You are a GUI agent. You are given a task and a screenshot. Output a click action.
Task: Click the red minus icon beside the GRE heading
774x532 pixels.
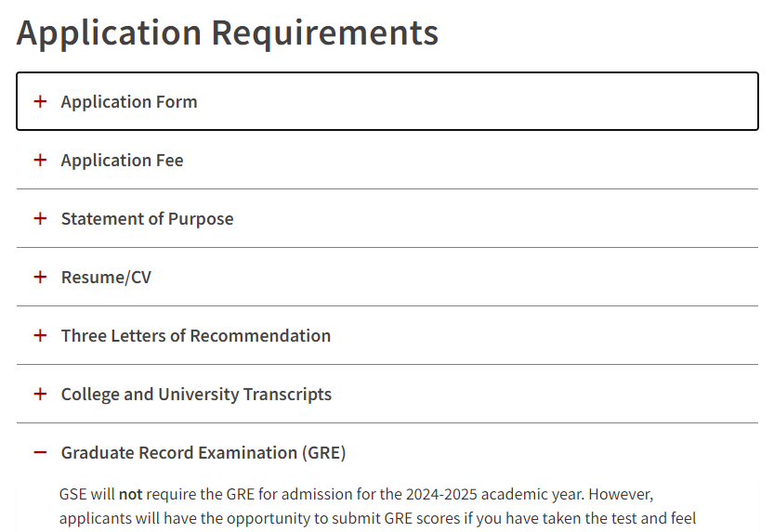40,452
